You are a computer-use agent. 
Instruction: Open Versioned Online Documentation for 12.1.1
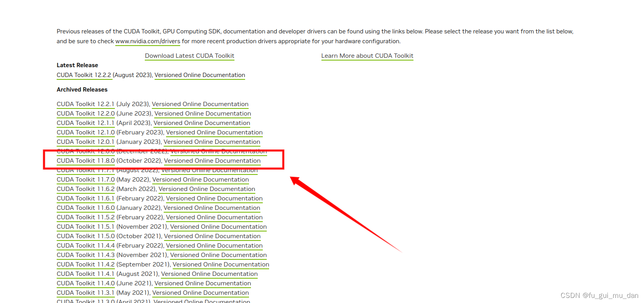(x=202, y=123)
